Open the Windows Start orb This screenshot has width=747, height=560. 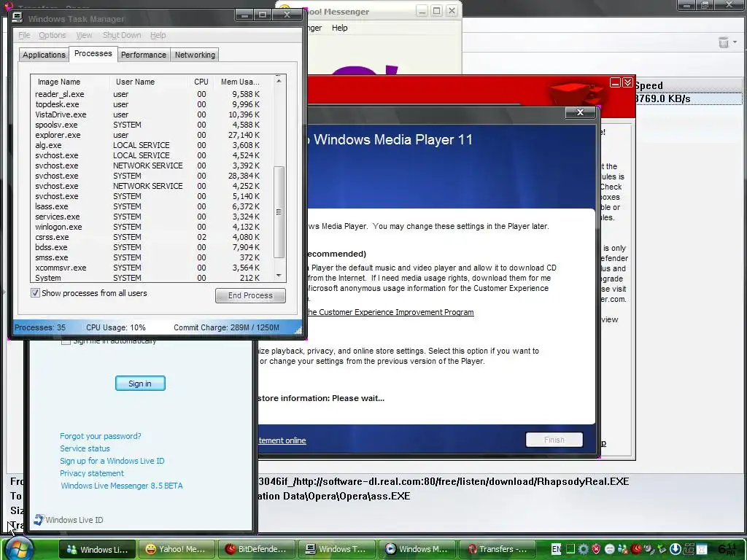point(20,548)
